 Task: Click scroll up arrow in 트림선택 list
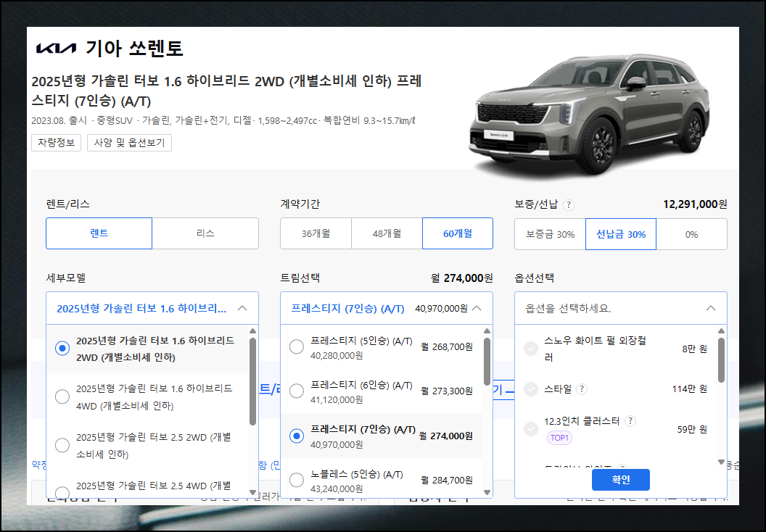(487, 331)
